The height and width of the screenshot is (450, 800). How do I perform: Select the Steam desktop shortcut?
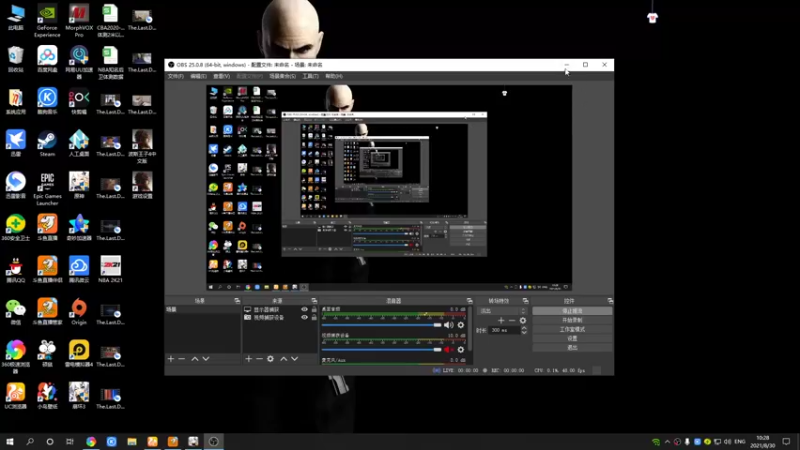point(47,144)
